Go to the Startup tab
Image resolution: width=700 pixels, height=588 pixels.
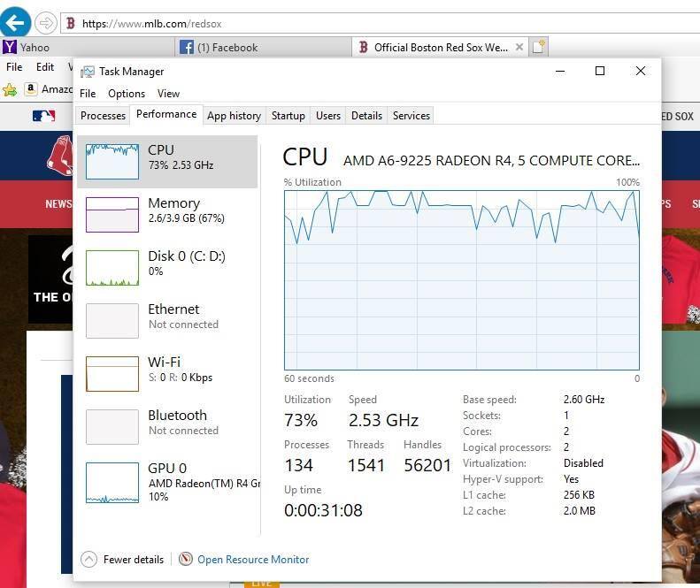coord(288,116)
